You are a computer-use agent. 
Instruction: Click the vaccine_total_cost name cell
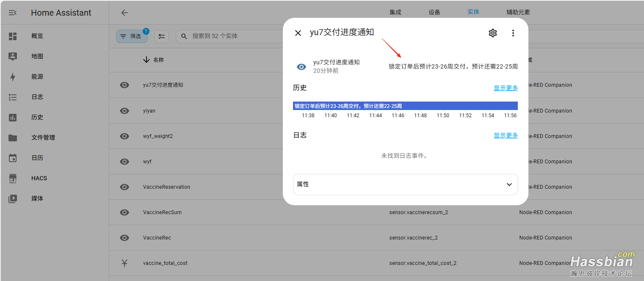[x=165, y=263]
